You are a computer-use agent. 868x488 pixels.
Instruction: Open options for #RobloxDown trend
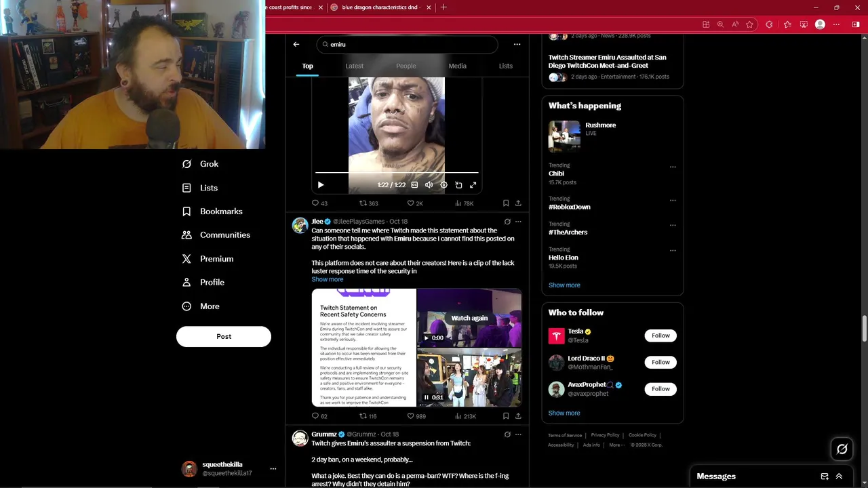(x=673, y=201)
